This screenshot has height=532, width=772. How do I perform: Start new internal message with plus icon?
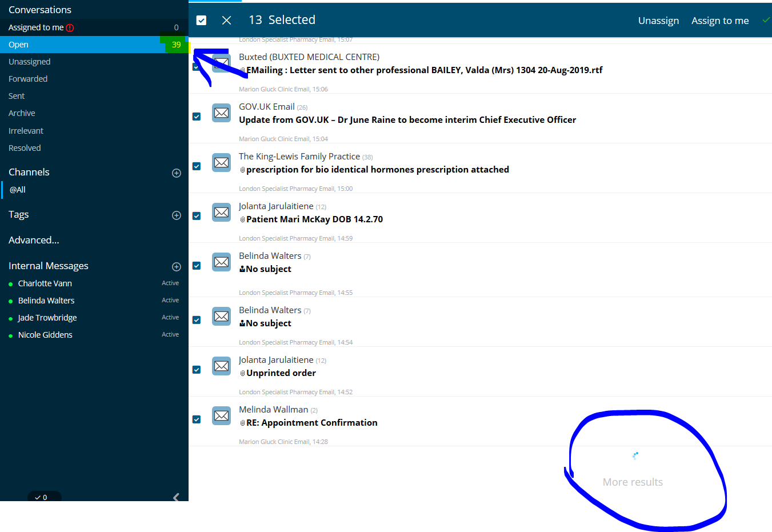(x=177, y=267)
